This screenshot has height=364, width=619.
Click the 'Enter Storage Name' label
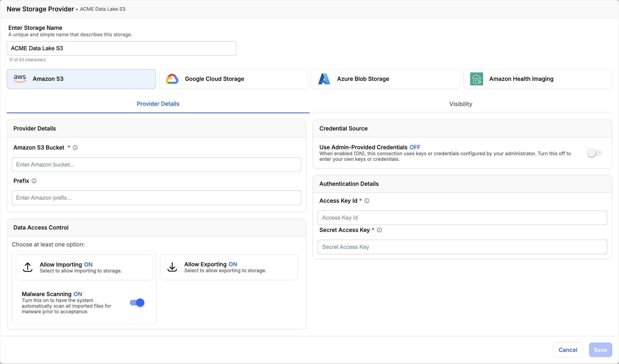pos(35,28)
